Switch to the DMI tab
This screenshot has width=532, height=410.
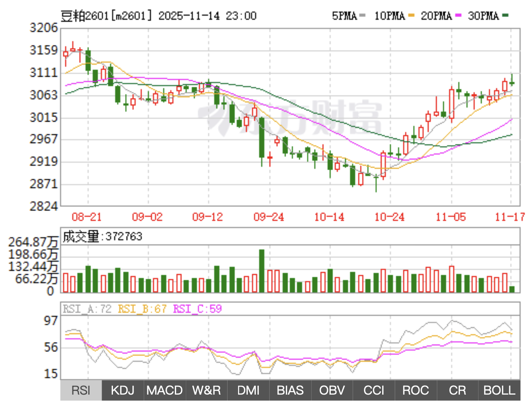248,391
